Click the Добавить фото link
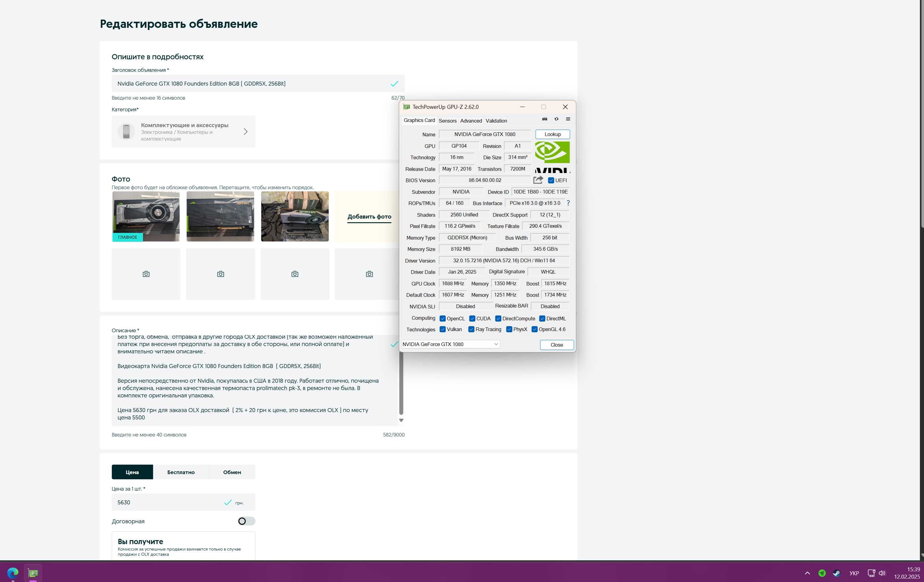The image size is (924, 582). [x=369, y=216]
